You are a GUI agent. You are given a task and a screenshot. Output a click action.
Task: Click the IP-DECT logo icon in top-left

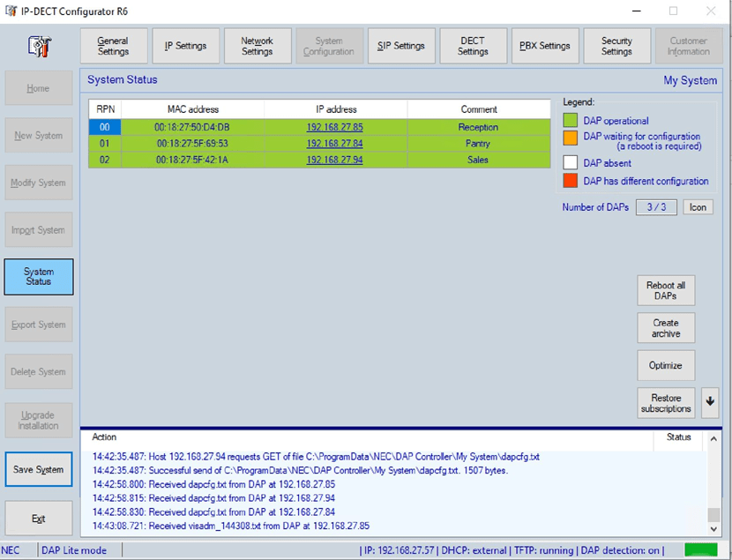[37, 45]
